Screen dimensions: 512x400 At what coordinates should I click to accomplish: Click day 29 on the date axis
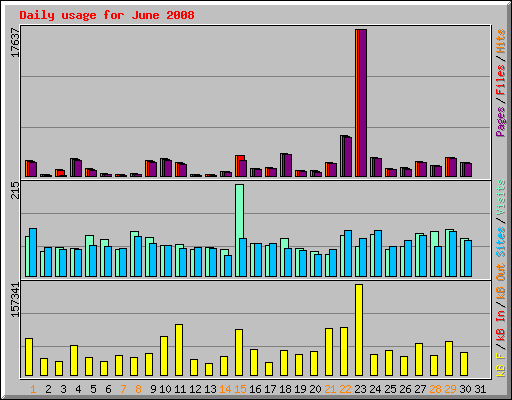click(x=450, y=389)
